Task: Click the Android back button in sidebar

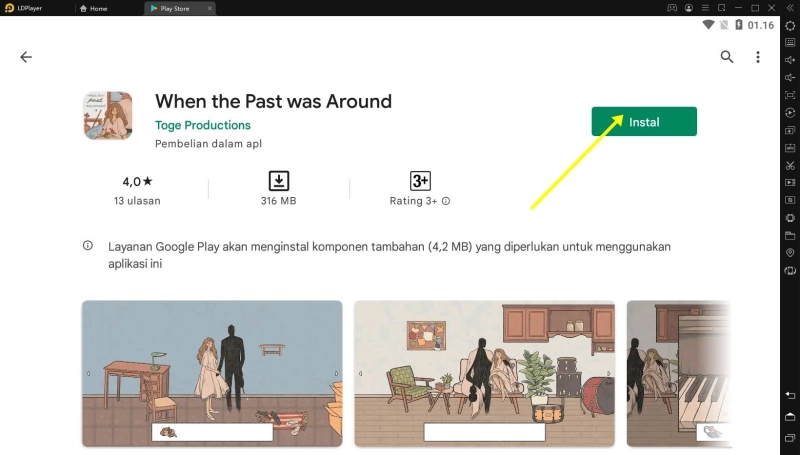Action: [790, 395]
